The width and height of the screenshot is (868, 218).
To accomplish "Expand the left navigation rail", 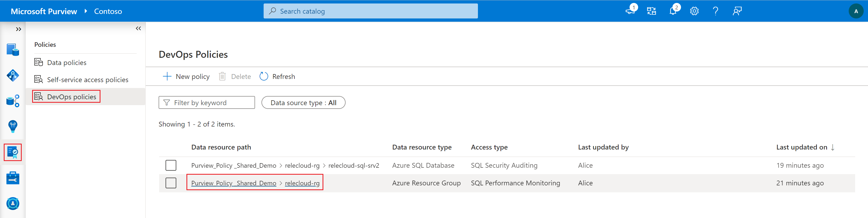I will coord(18,29).
